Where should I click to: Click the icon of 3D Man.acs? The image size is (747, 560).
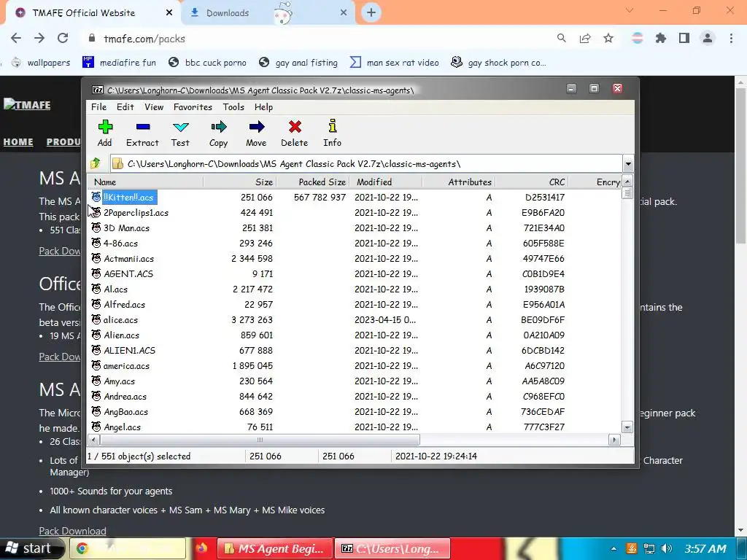[96, 227]
